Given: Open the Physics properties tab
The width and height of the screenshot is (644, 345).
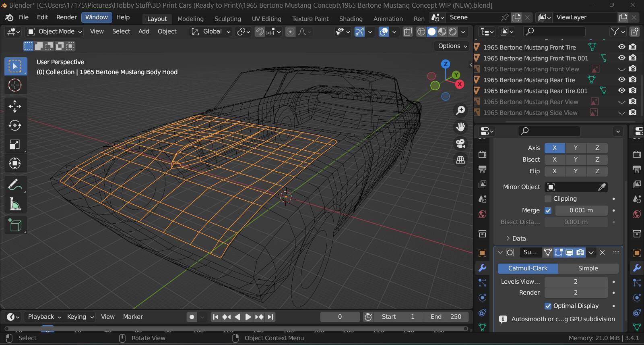Looking at the screenshot, I should 482,298.
